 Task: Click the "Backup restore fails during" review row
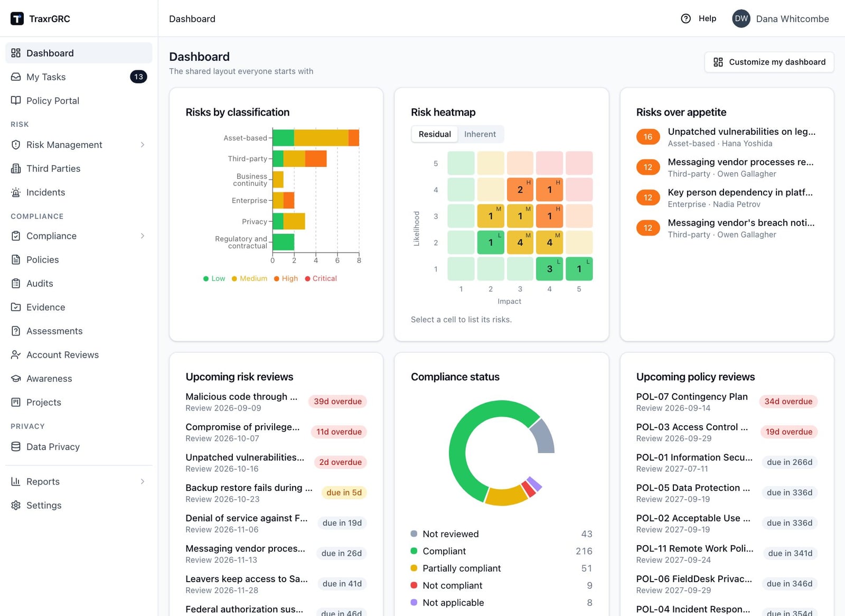[x=276, y=493]
